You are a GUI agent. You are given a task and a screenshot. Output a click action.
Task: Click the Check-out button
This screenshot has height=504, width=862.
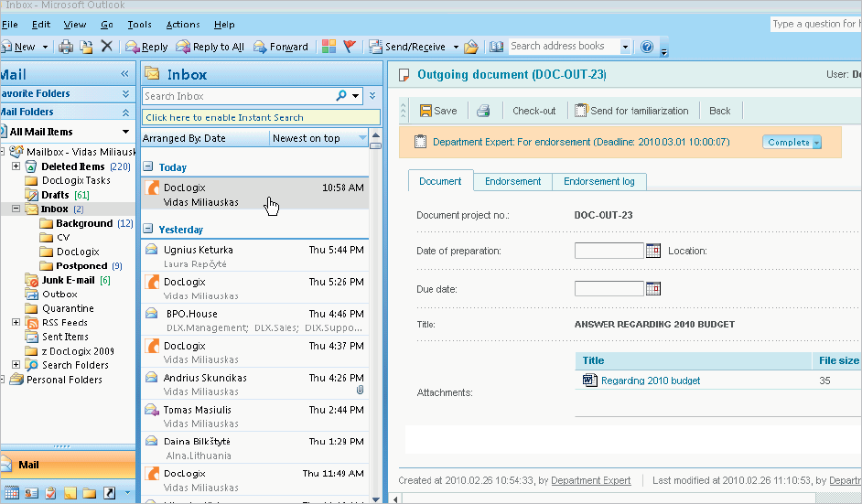pos(533,111)
